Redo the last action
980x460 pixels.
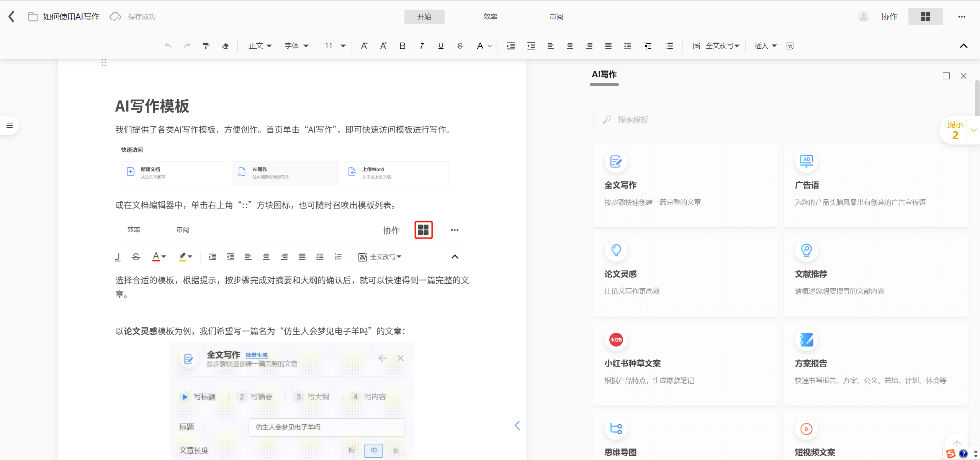pos(187,46)
